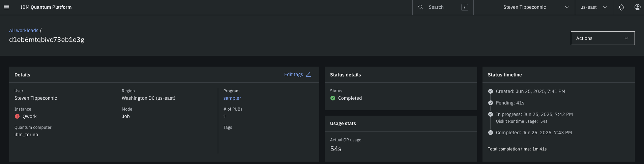Expand the Steven Tippeconnic account dropdown
The height and width of the screenshot is (164, 644).
(x=524, y=7)
